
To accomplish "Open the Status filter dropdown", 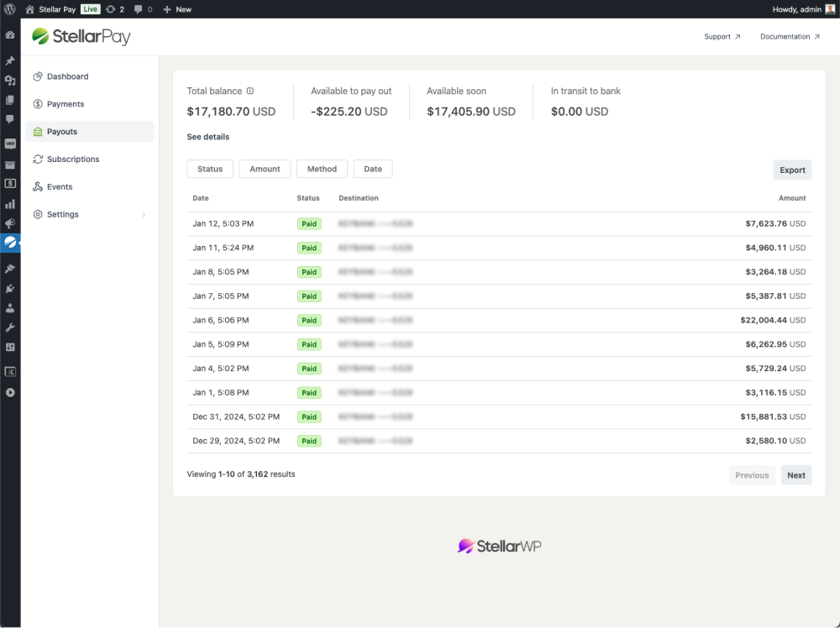I will [x=210, y=170].
